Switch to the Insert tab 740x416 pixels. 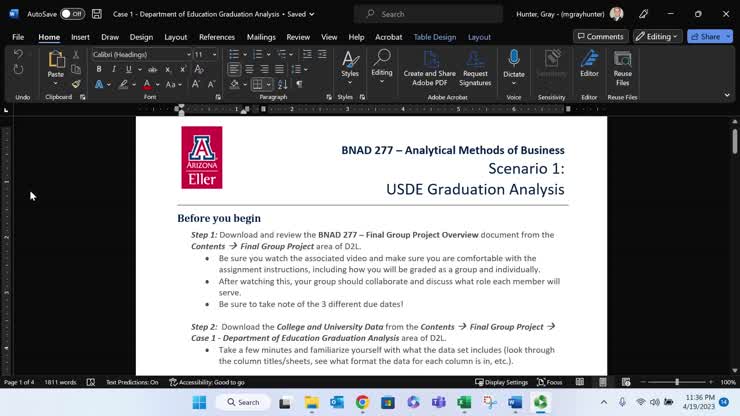[80, 37]
